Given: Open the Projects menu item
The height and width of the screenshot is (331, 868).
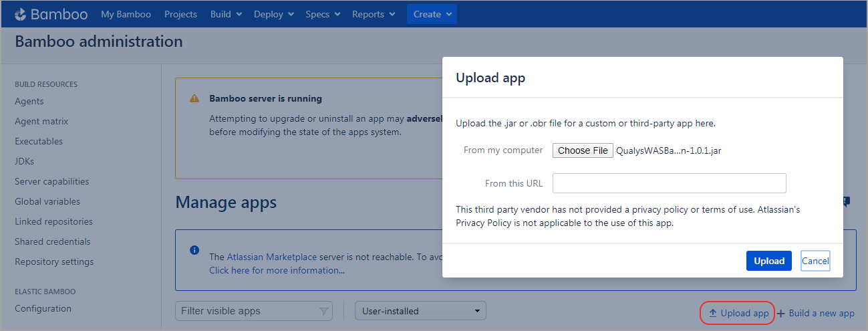Looking at the screenshot, I should (180, 14).
